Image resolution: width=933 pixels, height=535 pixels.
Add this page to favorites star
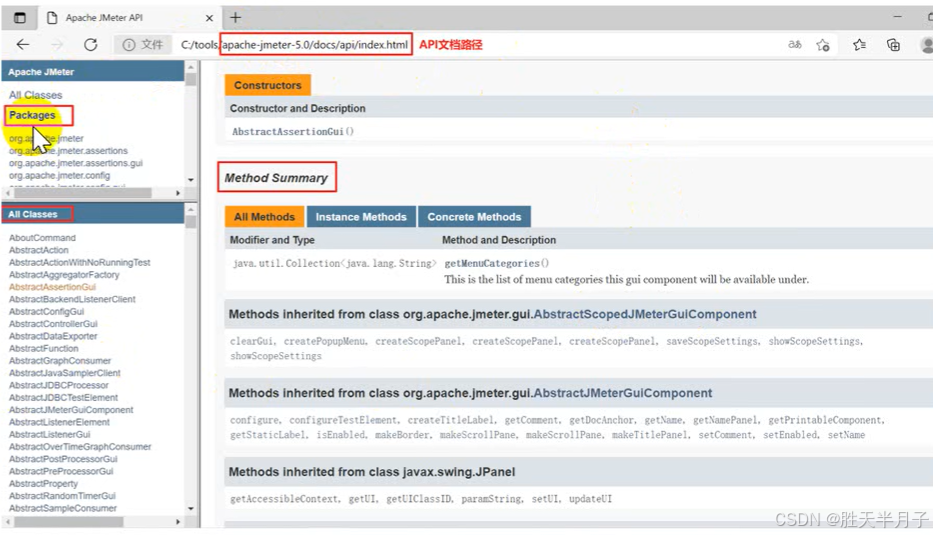coord(823,45)
